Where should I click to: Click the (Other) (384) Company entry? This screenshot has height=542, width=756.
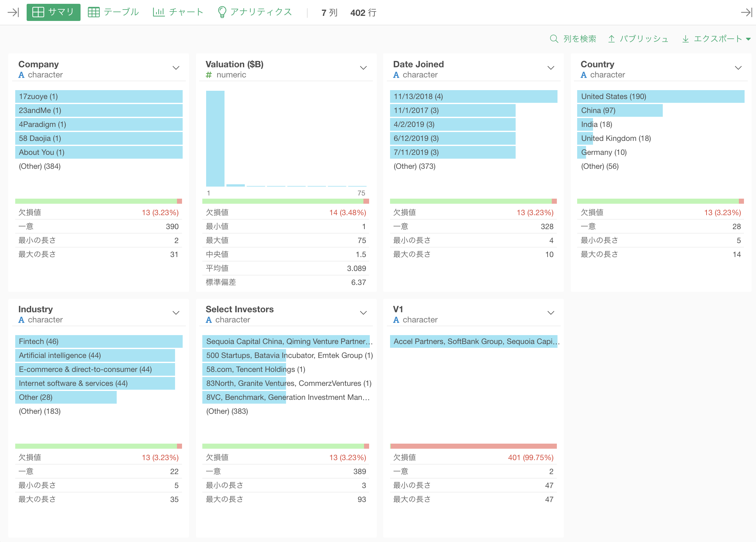(x=40, y=166)
